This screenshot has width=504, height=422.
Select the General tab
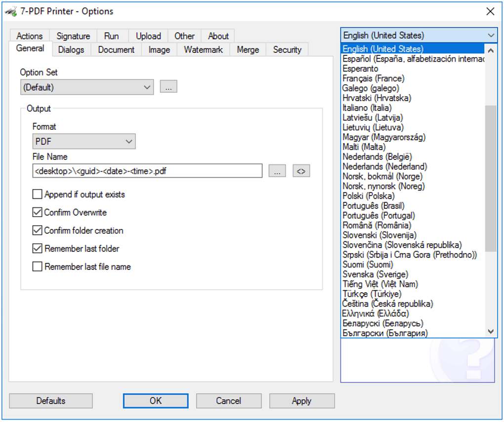click(30, 48)
